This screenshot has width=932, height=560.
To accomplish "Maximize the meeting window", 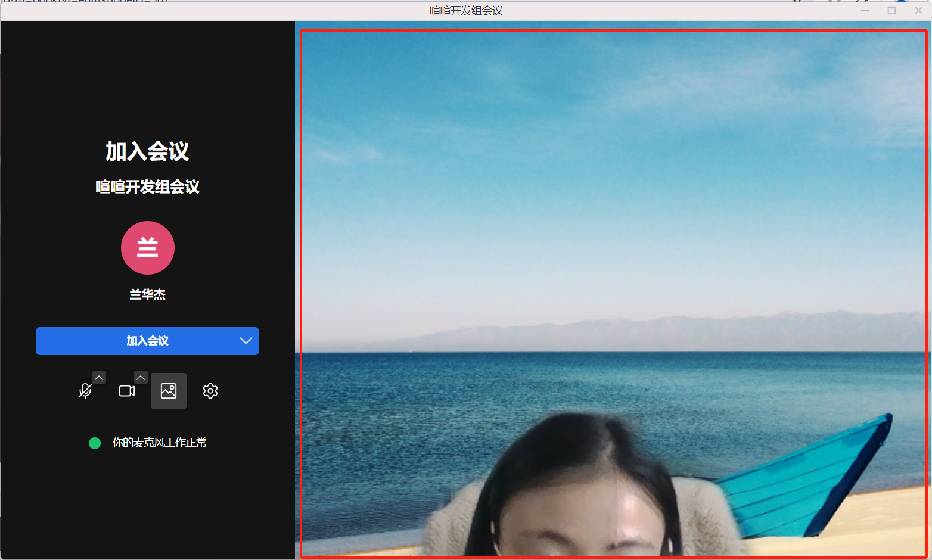I will coord(891,11).
